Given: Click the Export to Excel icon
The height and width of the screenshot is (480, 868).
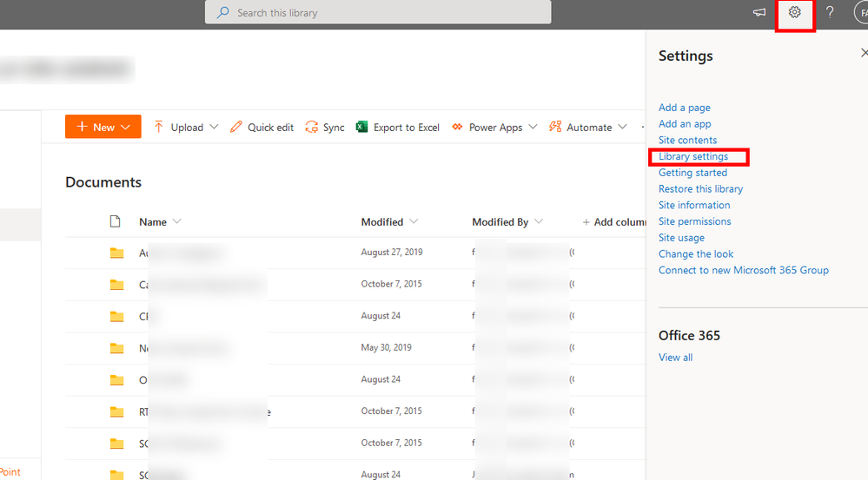Looking at the screenshot, I should (x=361, y=128).
